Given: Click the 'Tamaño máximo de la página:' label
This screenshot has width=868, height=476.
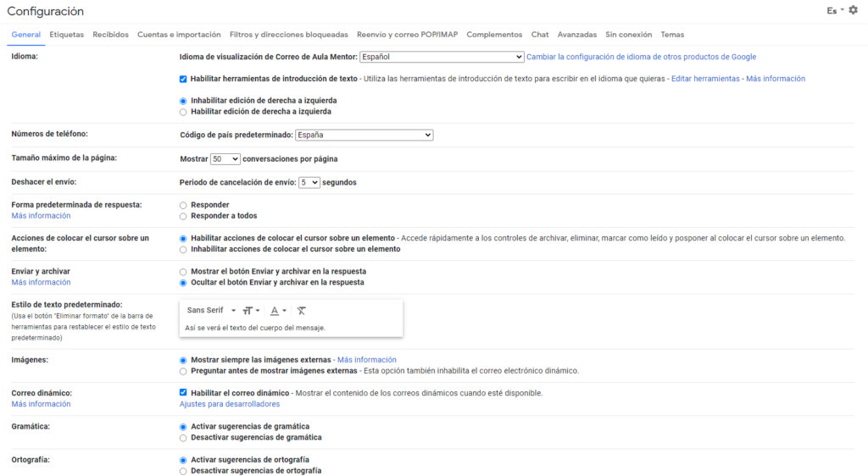Looking at the screenshot, I should 64,158.
